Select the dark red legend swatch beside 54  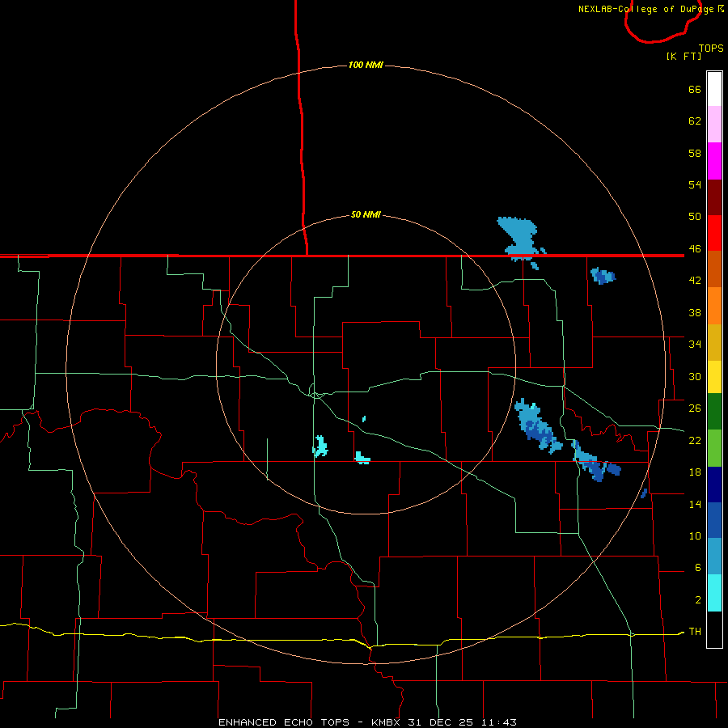click(x=714, y=197)
